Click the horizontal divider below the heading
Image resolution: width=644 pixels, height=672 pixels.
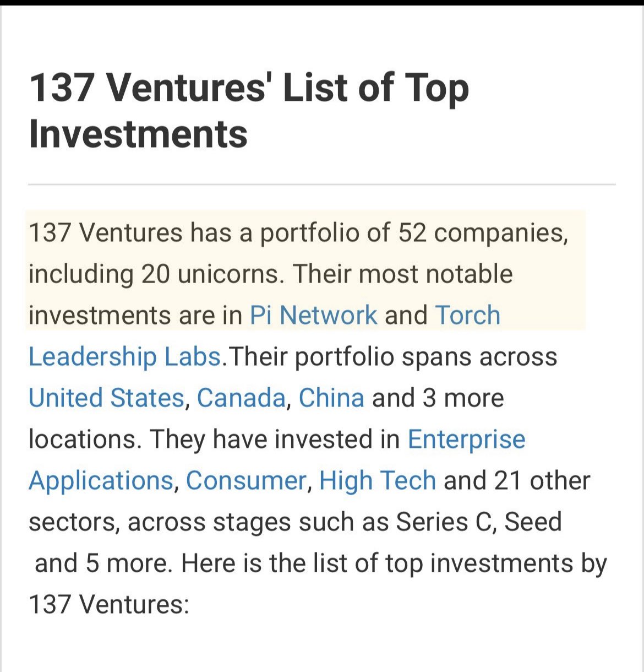[321, 185]
